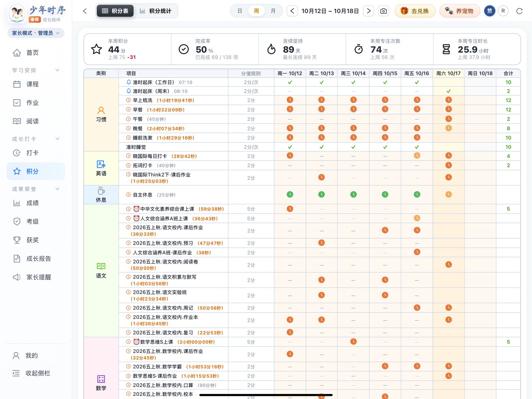532x399 pixels.
Task: Toggle 准时起床(工作日) check for 周一 10/12
Action: (290, 82)
